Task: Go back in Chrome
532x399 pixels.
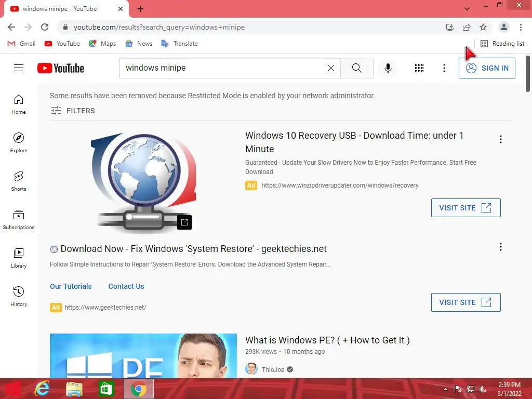Action: click(11, 27)
